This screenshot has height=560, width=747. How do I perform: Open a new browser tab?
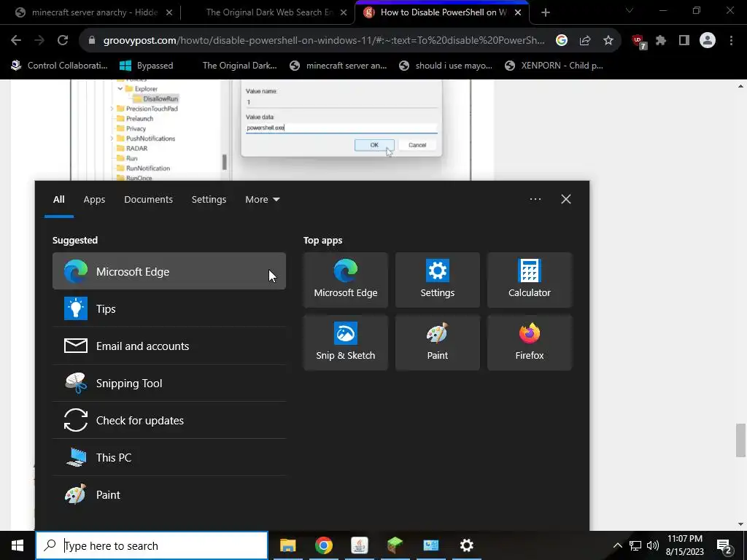pos(546,12)
